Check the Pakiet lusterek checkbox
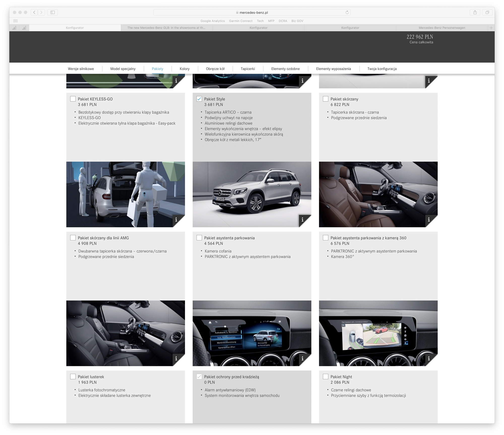The image size is (504, 435). pos(73,377)
